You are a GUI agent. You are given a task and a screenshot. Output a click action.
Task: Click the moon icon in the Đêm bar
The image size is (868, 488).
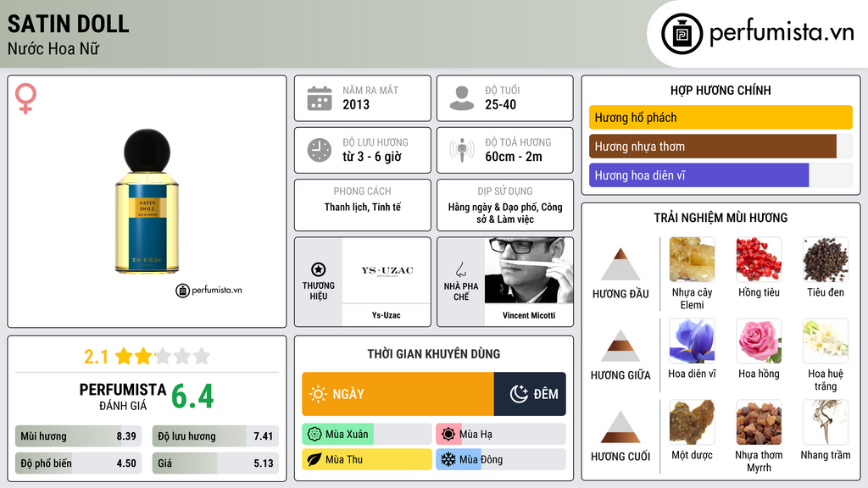pyautogui.click(x=519, y=394)
